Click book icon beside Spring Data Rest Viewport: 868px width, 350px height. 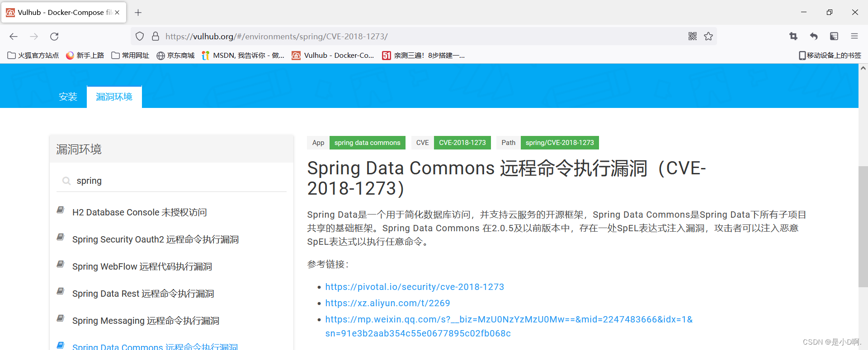[61, 291]
